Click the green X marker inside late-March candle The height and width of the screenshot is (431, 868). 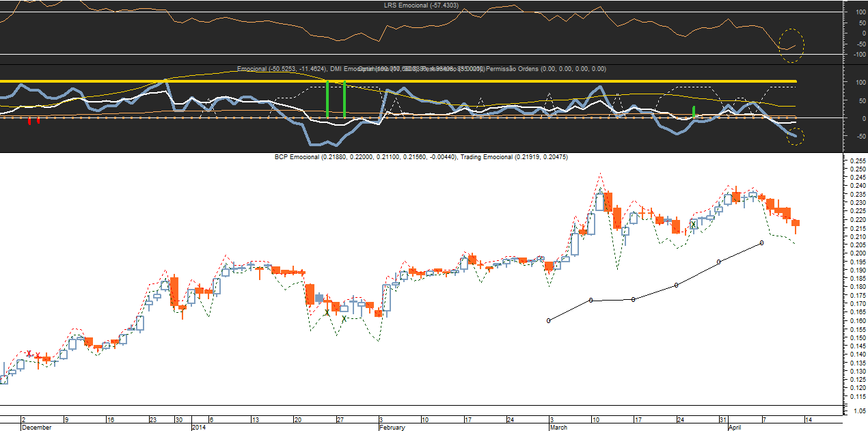tap(694, 224)
